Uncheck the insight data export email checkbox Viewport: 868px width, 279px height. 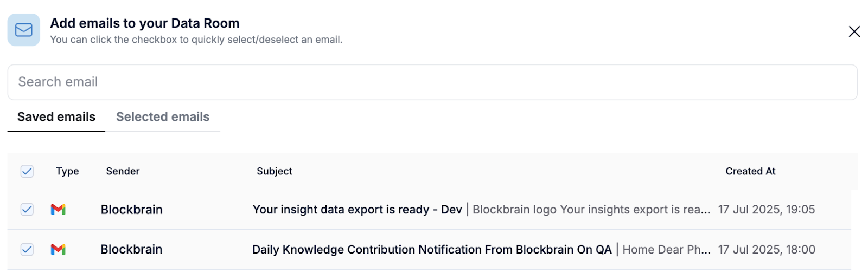coord(27,209)
